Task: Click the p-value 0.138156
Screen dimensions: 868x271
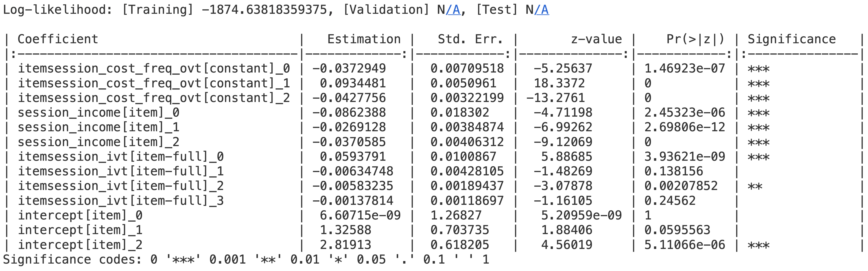Action: pyautogui.click(x=674, y=171)
